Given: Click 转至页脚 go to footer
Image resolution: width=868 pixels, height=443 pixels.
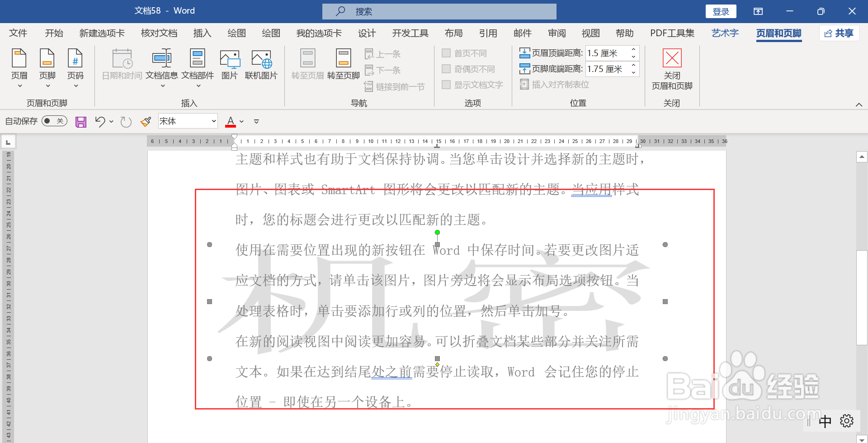Looking at the screenshot, I should tap(343, 64).
